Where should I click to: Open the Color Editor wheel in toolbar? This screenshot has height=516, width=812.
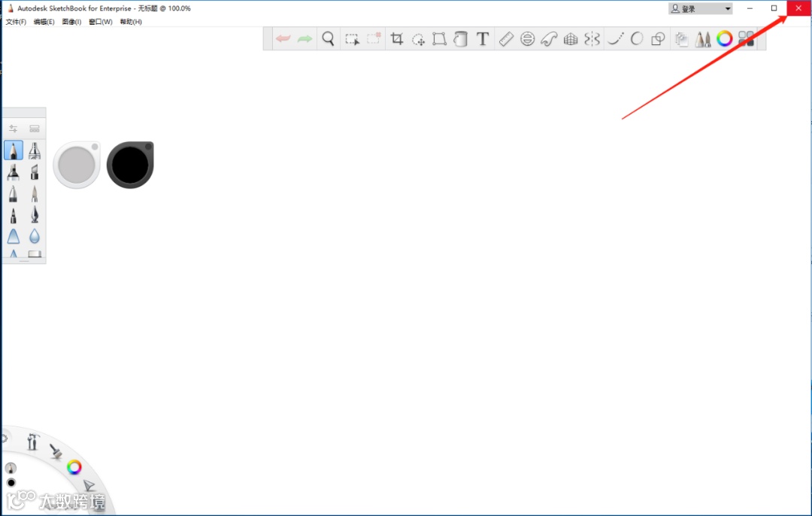[x=725, y=39]
